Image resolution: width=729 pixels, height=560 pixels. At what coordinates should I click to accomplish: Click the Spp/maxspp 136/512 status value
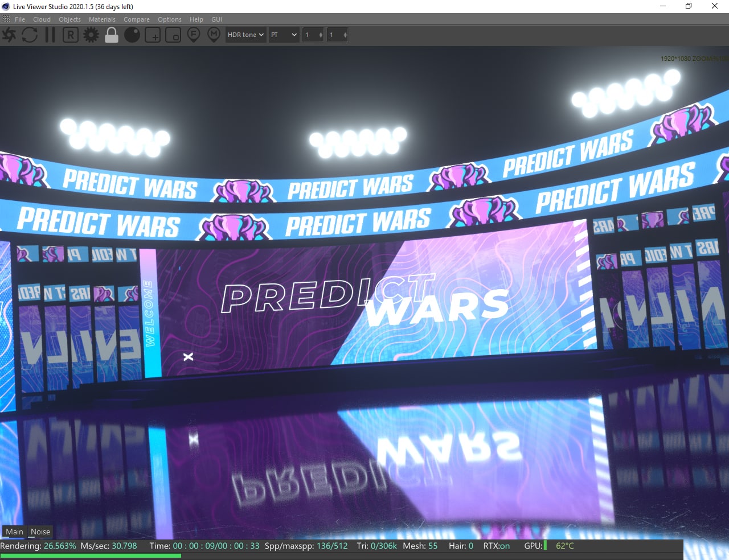[x=306, y=546]
